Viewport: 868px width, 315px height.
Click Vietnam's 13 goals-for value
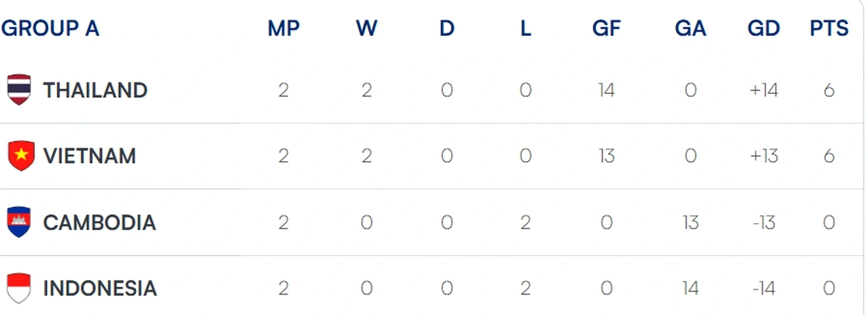tap(606, 156)
